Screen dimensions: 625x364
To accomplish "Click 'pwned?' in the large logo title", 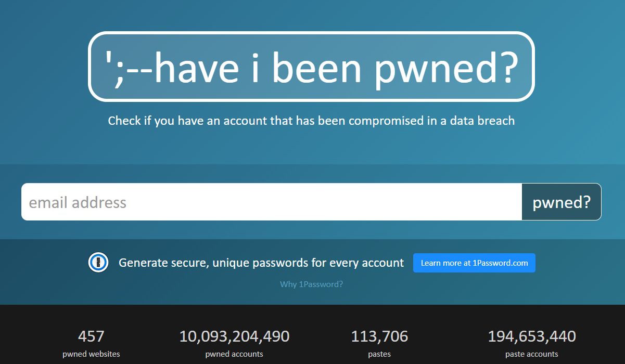I will 446,68.
